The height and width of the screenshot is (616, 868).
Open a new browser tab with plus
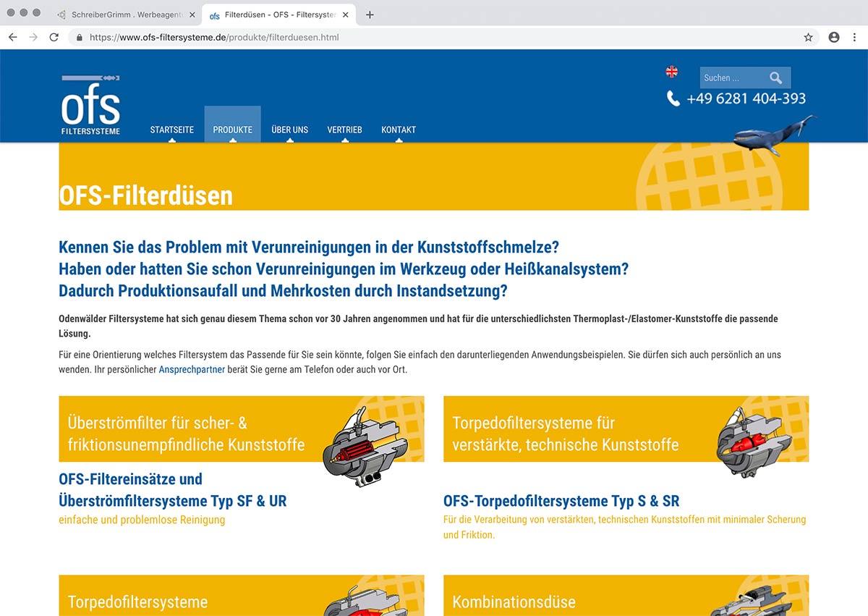point(370,14)
